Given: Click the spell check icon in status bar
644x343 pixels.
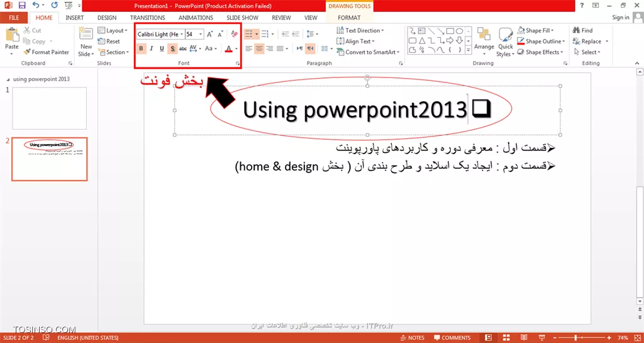Looking at the screenshot, I should pyautogui.click(x=47, y=338).
